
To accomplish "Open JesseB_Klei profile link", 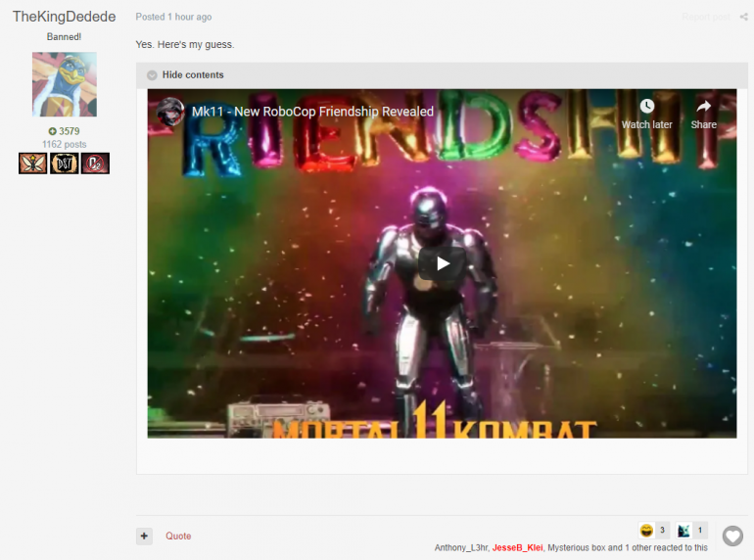I will [517, 548].
